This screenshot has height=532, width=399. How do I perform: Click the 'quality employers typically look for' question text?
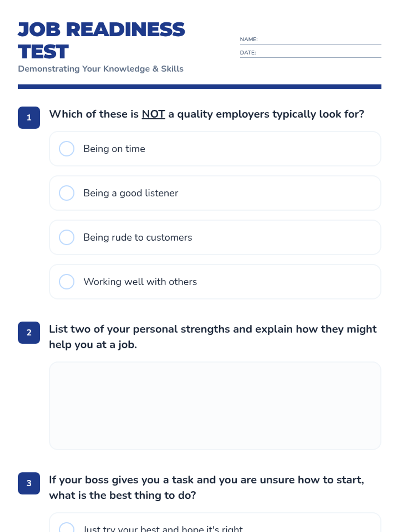[270, 114]
